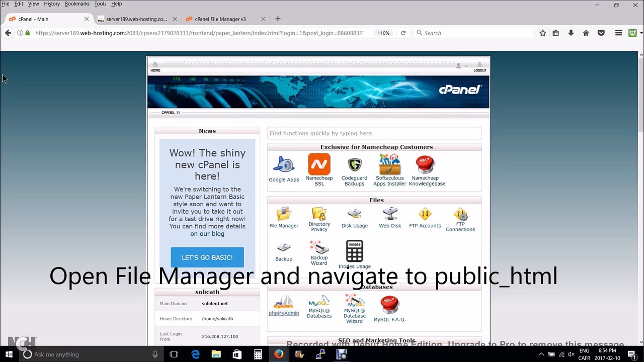The image size is (644, 362).
Task: Open a new browser tab
Action: (277, 19)
